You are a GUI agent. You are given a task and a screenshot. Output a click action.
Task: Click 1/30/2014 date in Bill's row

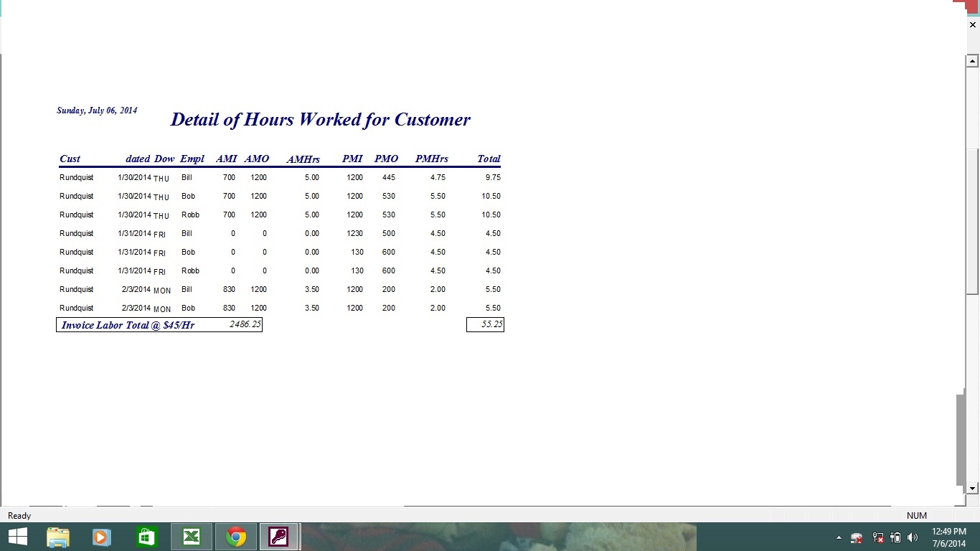tap(135, 177)
